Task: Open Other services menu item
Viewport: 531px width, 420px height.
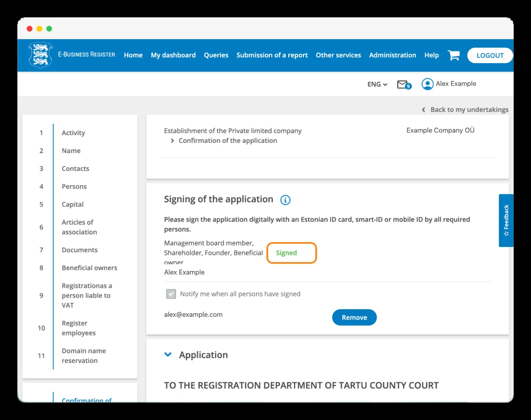Action: pyautogui.click(x=338, y=55)
